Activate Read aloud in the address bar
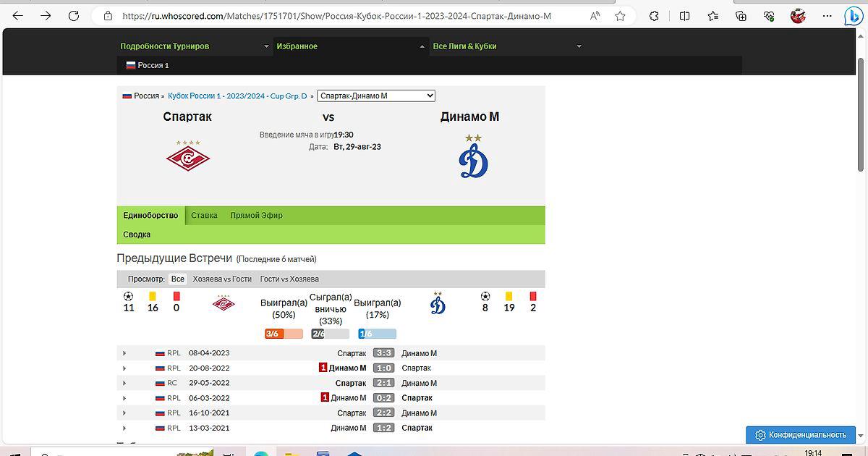Viewport: 868px width, 456px height. coord(595,15)
